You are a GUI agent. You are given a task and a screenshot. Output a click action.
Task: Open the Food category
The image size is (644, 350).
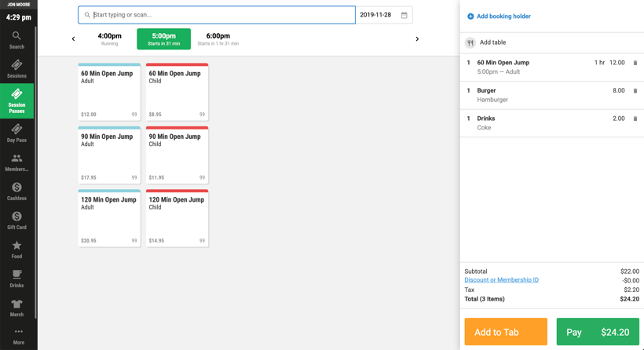click(x=16, y=250)
